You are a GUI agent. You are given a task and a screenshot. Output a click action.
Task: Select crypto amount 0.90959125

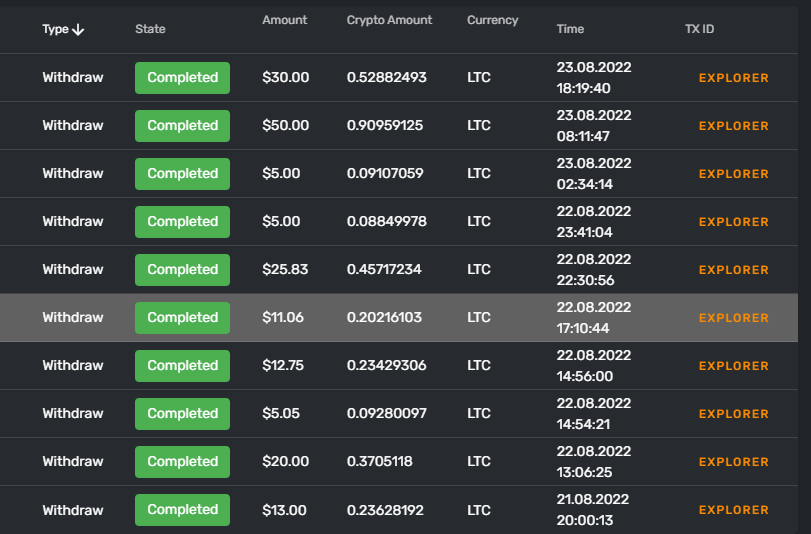385,126
